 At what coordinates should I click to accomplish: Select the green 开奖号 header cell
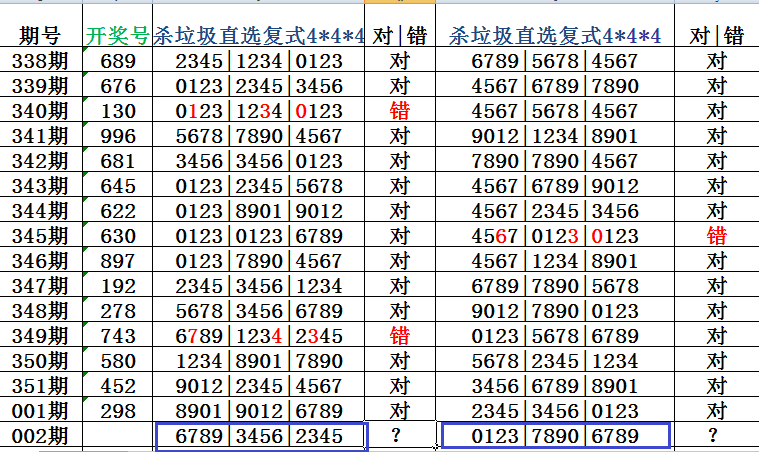[118, 26]
